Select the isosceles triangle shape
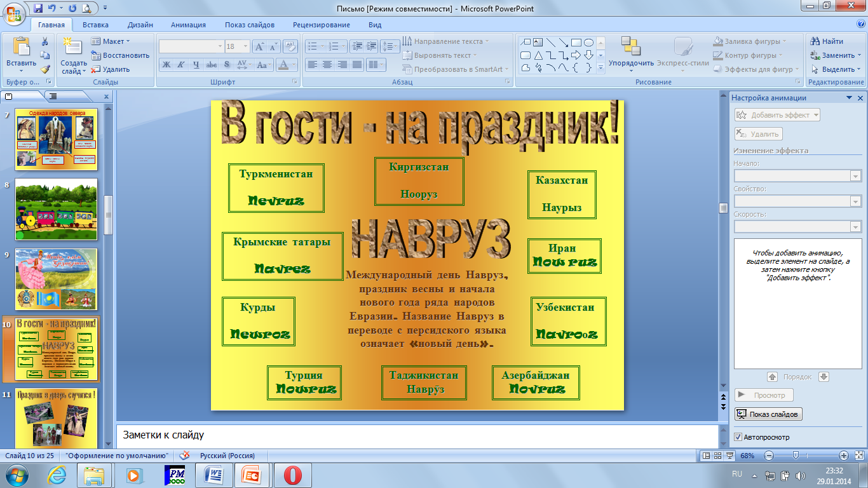 coord(538,55)
